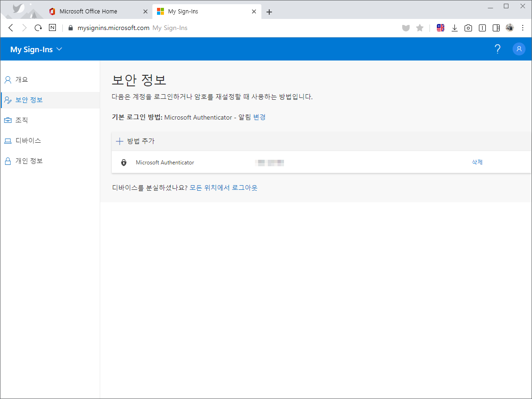Click the plus icon beside 방법 추가

120,141
